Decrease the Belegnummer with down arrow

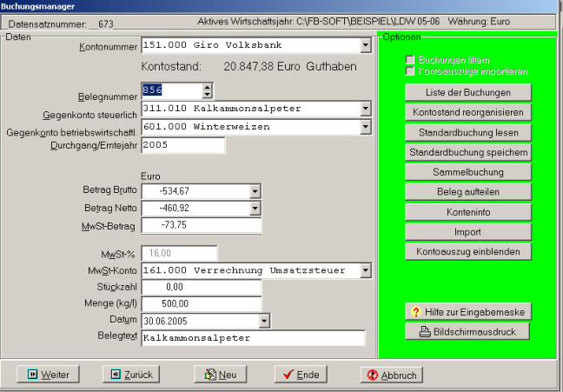pyautogui.click(x=207, y=94)
